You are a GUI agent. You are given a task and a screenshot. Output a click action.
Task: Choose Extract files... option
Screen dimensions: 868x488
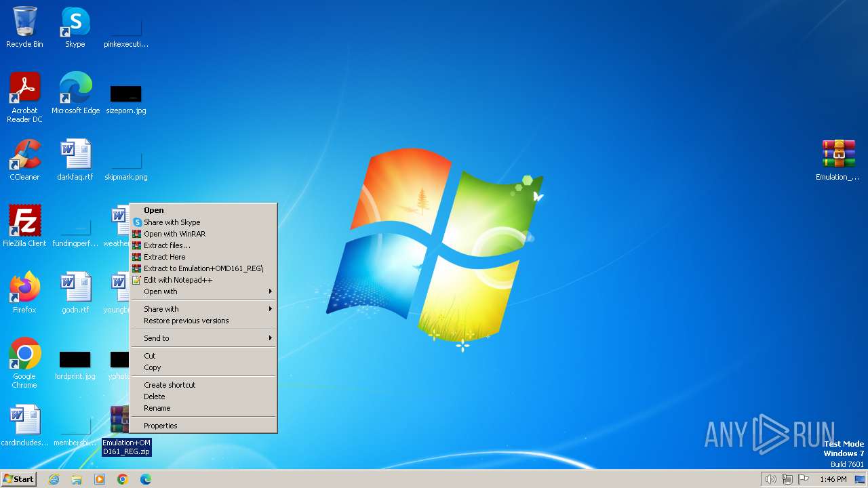coord(203,245)
